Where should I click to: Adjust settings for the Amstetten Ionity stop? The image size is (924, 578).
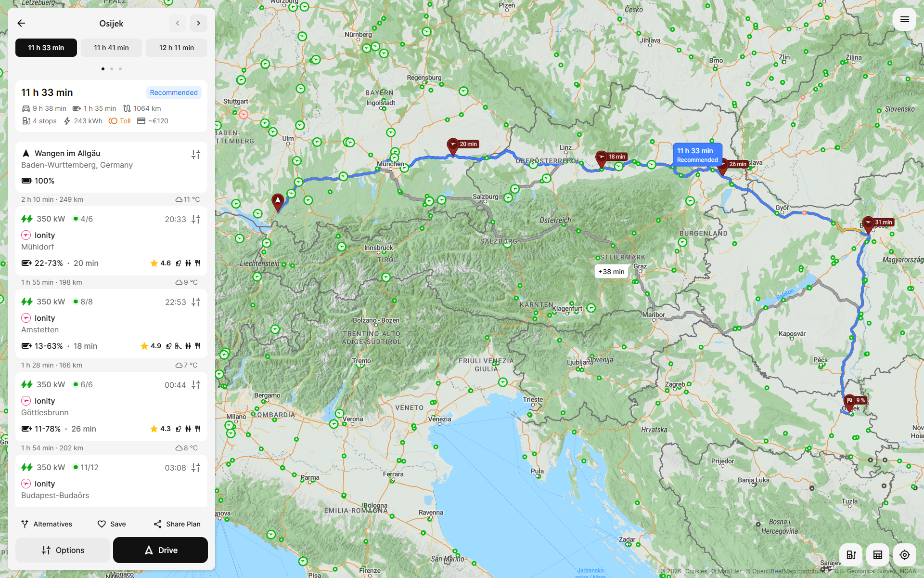coord(196,302)
